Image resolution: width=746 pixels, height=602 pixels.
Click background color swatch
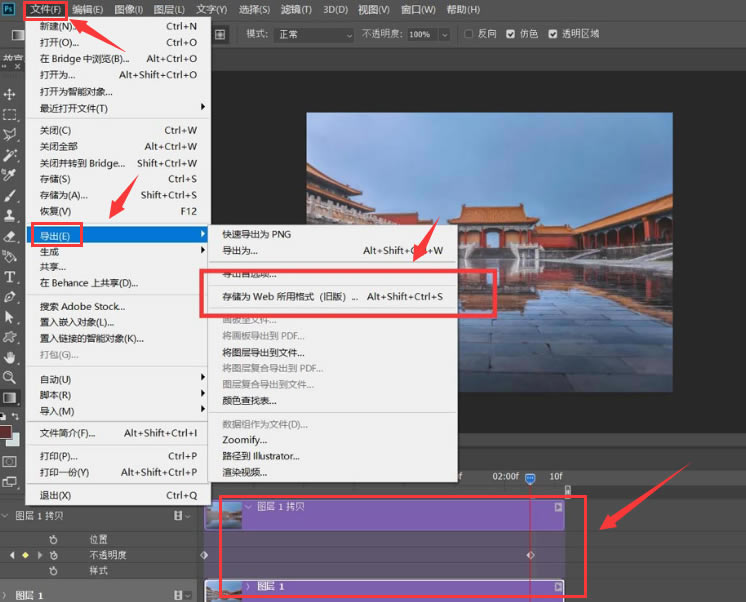(x=15, y=440)
